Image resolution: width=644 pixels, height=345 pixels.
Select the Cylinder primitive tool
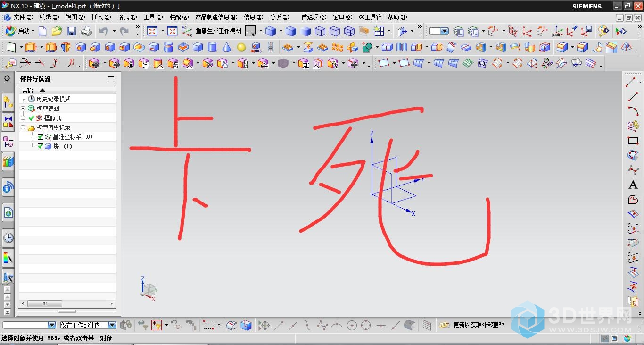point(212,47)
